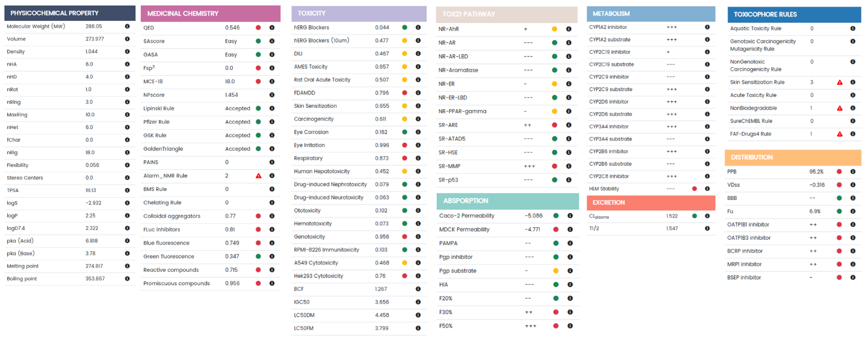This screenshot has height=341, width=868.
Task: Click green status dot for Lipinski Rule
Action: pos(258,108)
